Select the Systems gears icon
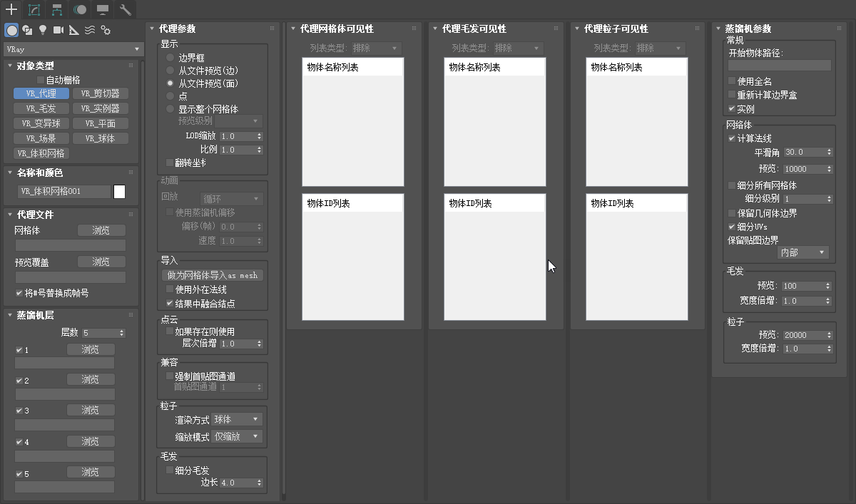Viewport: 856px width, 504px height. point(106,30)
